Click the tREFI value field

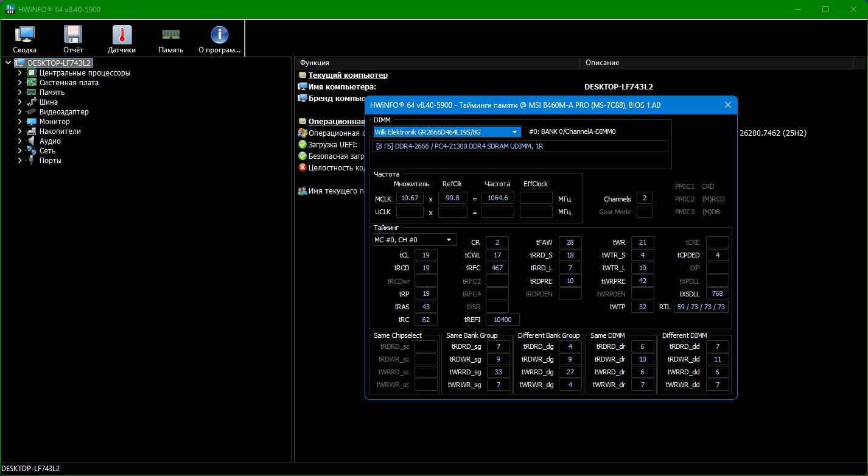(x=502, y=320)
